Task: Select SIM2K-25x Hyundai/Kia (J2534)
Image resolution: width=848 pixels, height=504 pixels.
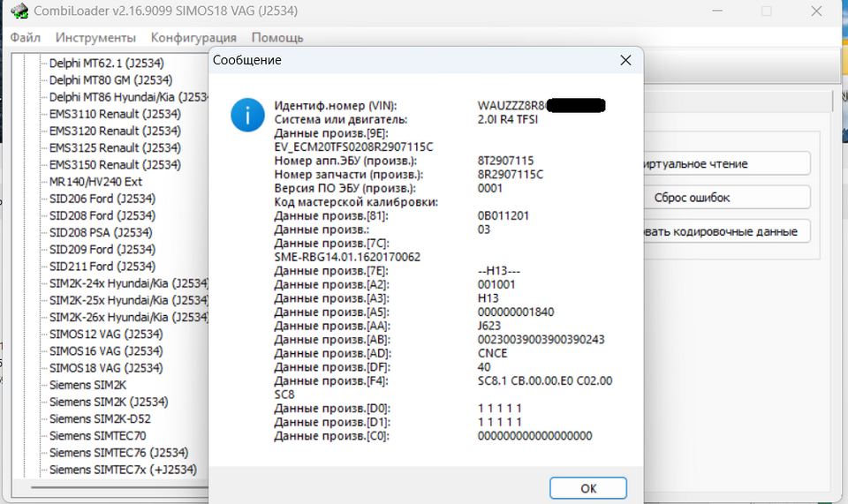Action: pos(129,300)
